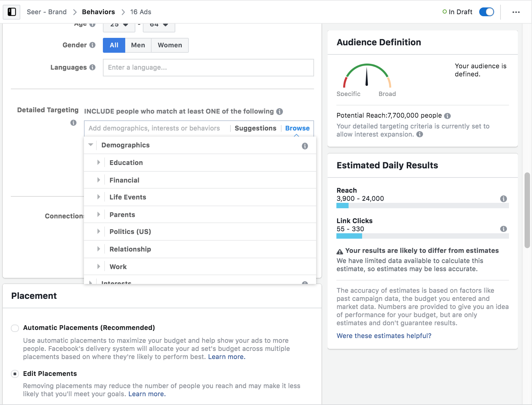Click the Demographics info icon
The width and height of the screenshot is (532, 405).
[x=305, y=146]
